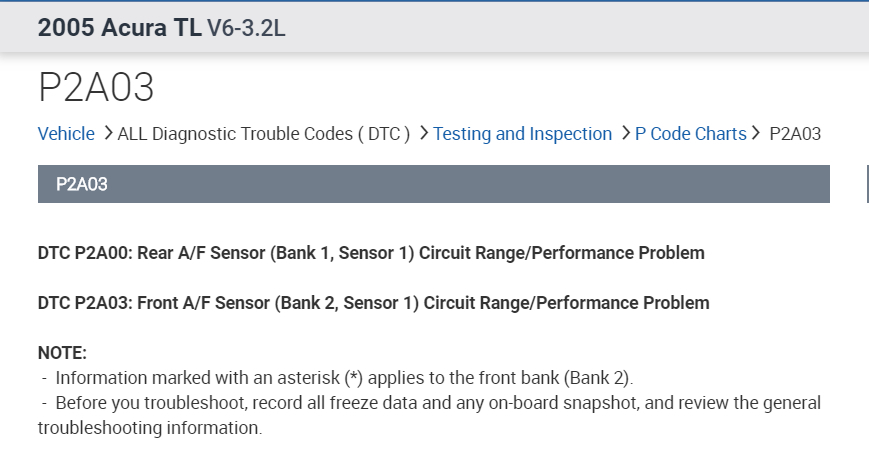Image resolution: width=869 pixels, height=465 pixels.
Task: Click the V6-3.2L engine label
Action: click(246, 28)
